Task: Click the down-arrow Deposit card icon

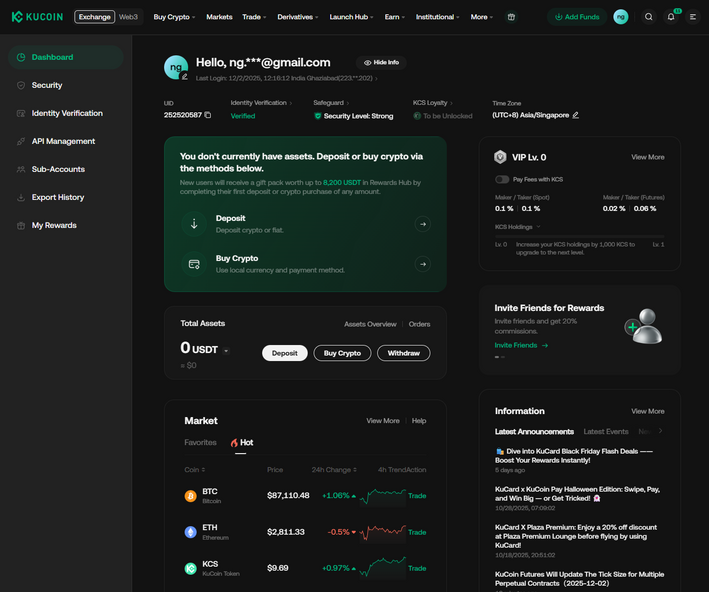Action: (x=194, y=224)
